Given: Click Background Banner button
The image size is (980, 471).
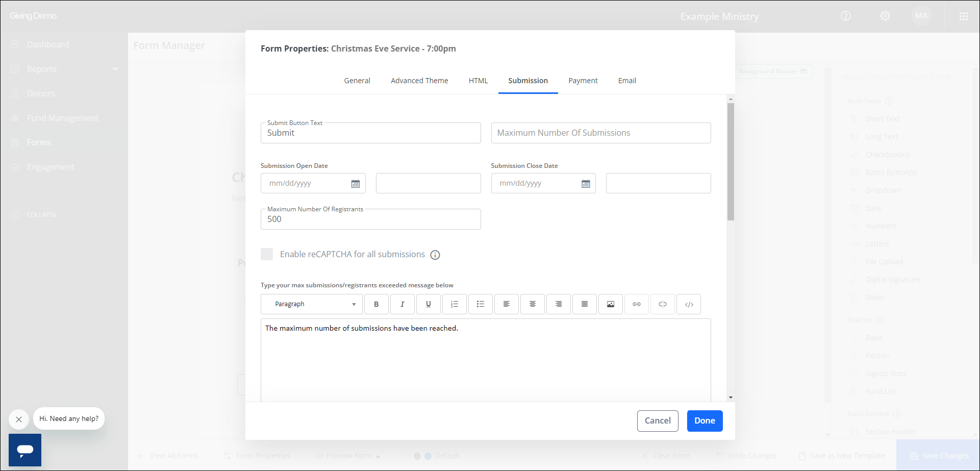Looking at the screenshot, I should (773, 71).
